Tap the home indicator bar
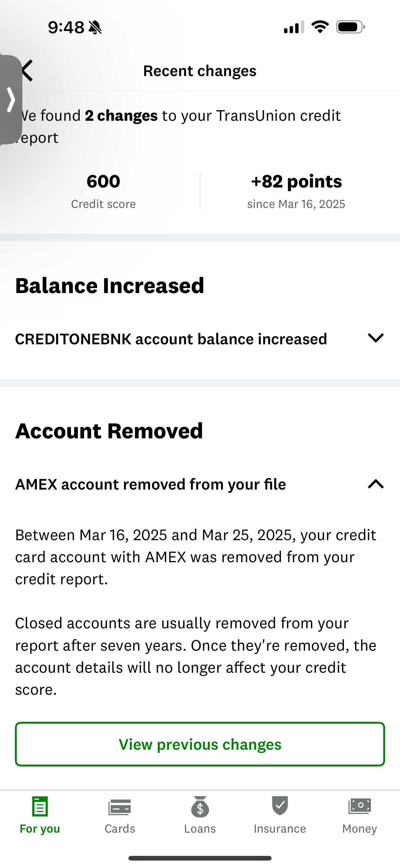The height and width of the screenshot is (868, 400). (x=200, y=858)
